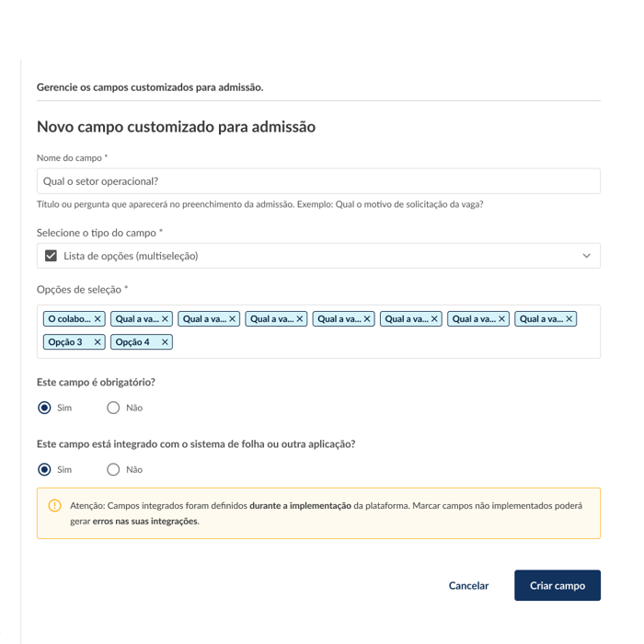Select 'Não' for payroll system integration
Screen dimensions: 644x644
click(113, 469)
